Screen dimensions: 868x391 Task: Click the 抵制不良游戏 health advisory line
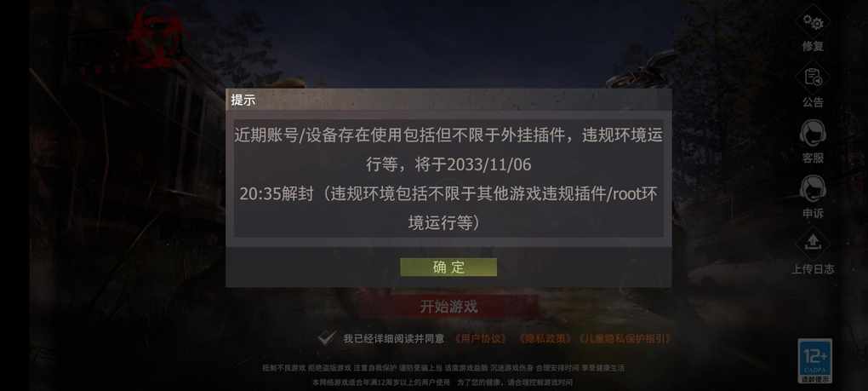[443, 368]
